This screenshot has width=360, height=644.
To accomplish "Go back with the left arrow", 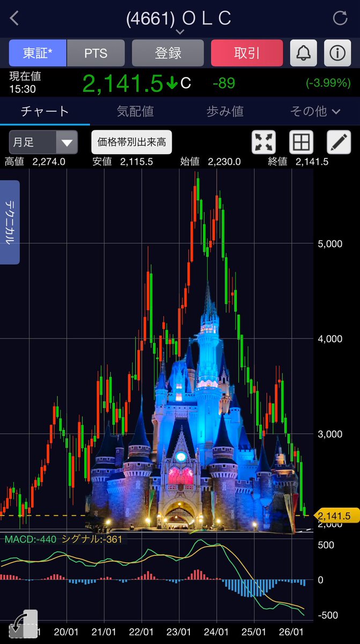I will (x=14, y=18).
